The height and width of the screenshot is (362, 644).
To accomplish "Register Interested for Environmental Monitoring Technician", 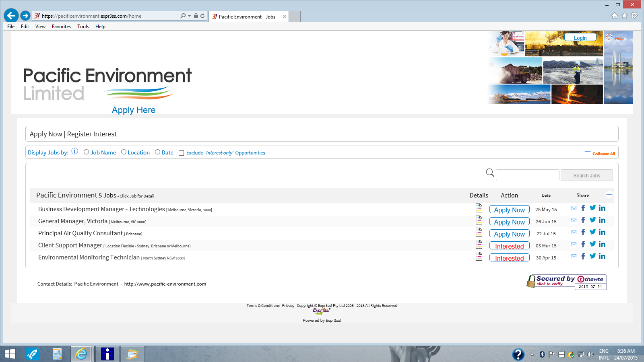I will click(509, 258).
